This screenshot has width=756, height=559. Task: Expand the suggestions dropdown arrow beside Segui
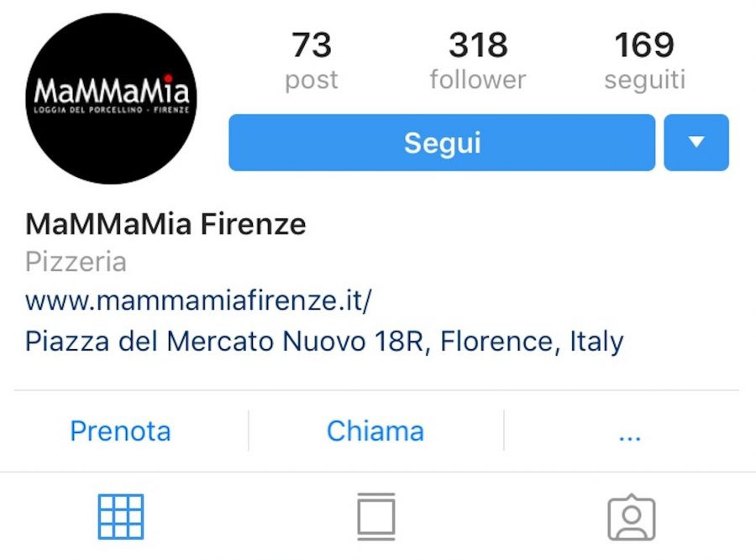pyautogui.click(x=696, y=142)
